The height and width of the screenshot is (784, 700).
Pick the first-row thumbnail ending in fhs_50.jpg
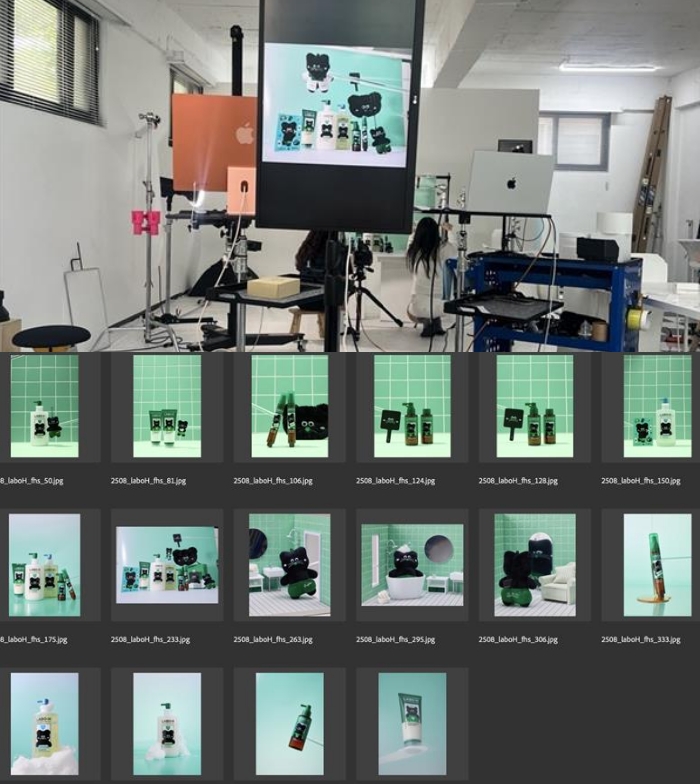point(44,406)
